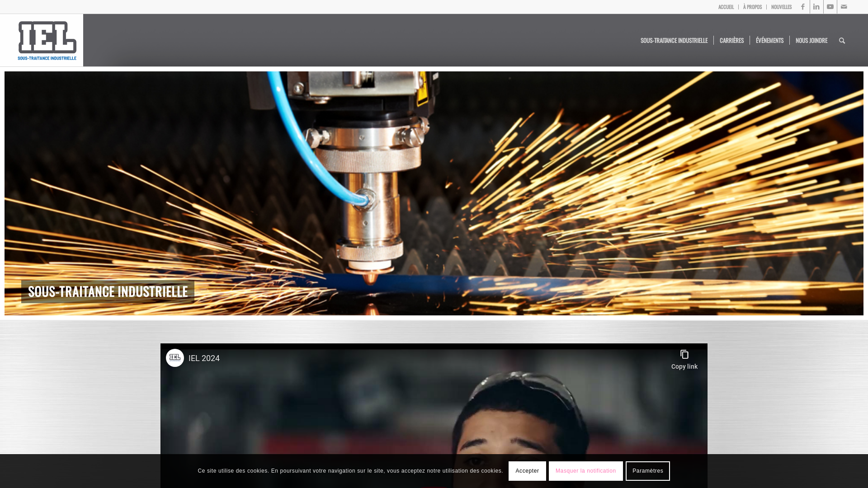
Task: Click the Sous-traitance industrielle banner caption
Action: [108, 291]
